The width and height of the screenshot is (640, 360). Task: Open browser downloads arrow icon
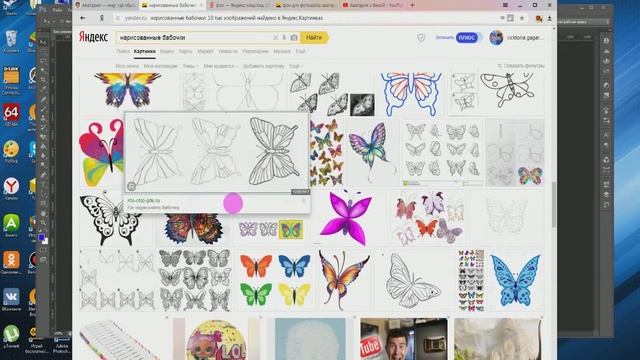(x=549, y=18)
